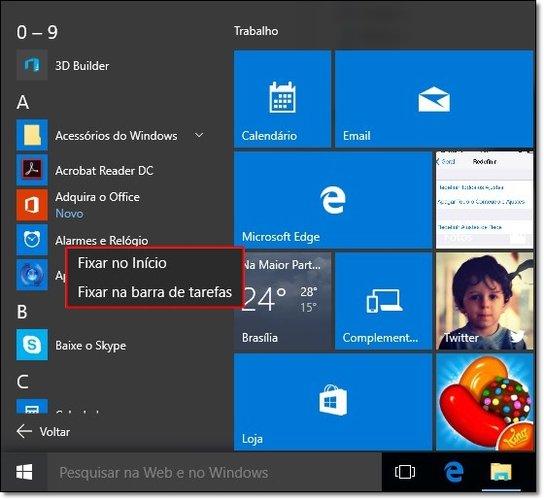Image resolution: width=544 pixels, height=500 pixels.
Task: Click the Trabalho group title
Action: point(256,31)
